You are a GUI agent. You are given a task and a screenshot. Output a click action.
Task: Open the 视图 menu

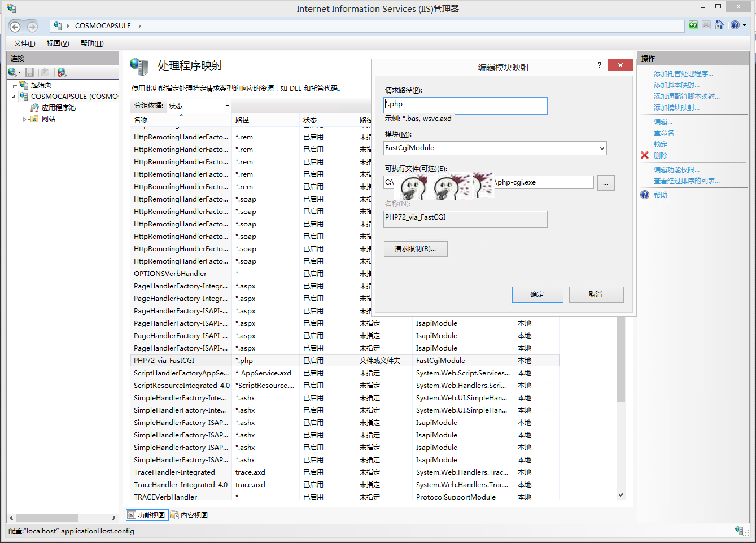point(58,43)
